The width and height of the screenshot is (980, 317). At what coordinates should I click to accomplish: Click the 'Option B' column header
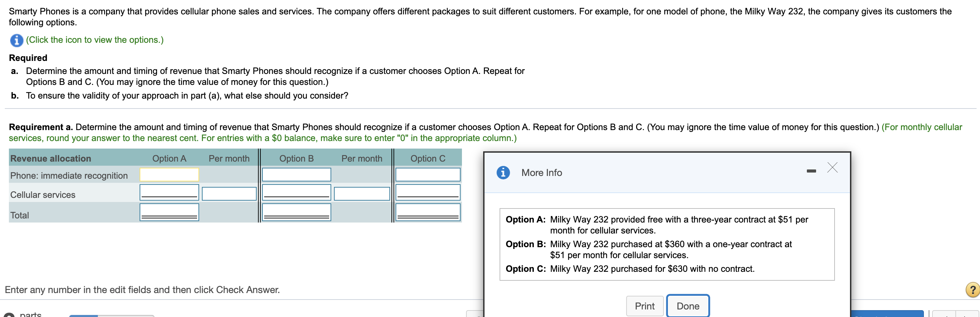(296, 158)
